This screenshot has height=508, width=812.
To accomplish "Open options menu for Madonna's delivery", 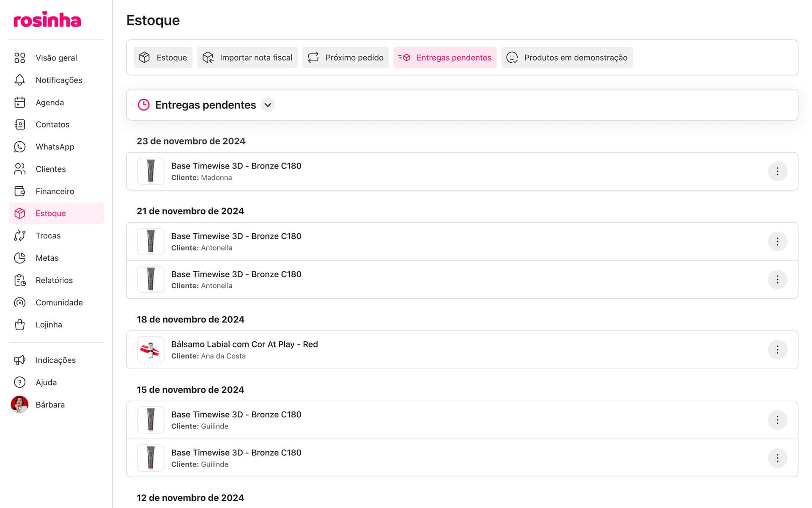I will point(777,171).
